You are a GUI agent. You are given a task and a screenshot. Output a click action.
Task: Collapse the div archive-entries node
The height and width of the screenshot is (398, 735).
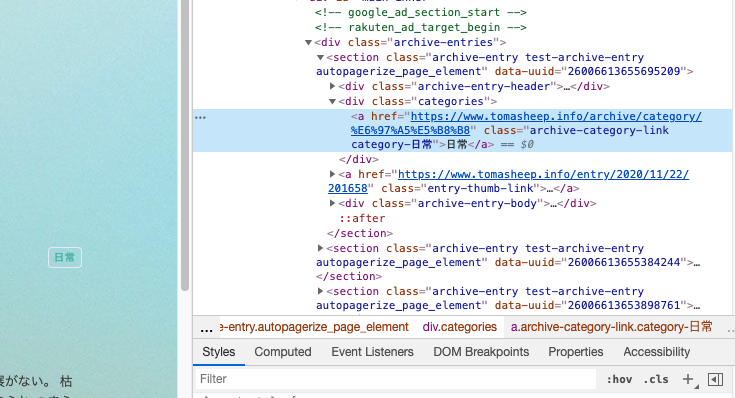308,43
